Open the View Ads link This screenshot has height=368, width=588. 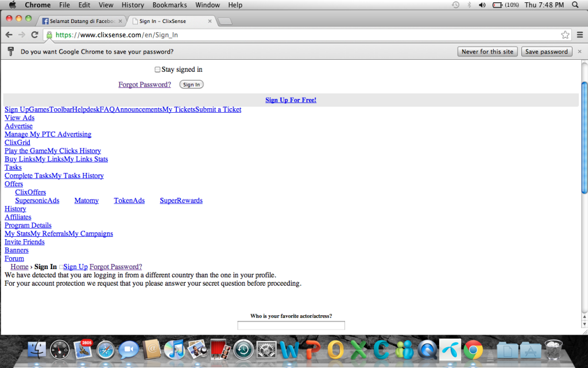click(x=20, y=117)
